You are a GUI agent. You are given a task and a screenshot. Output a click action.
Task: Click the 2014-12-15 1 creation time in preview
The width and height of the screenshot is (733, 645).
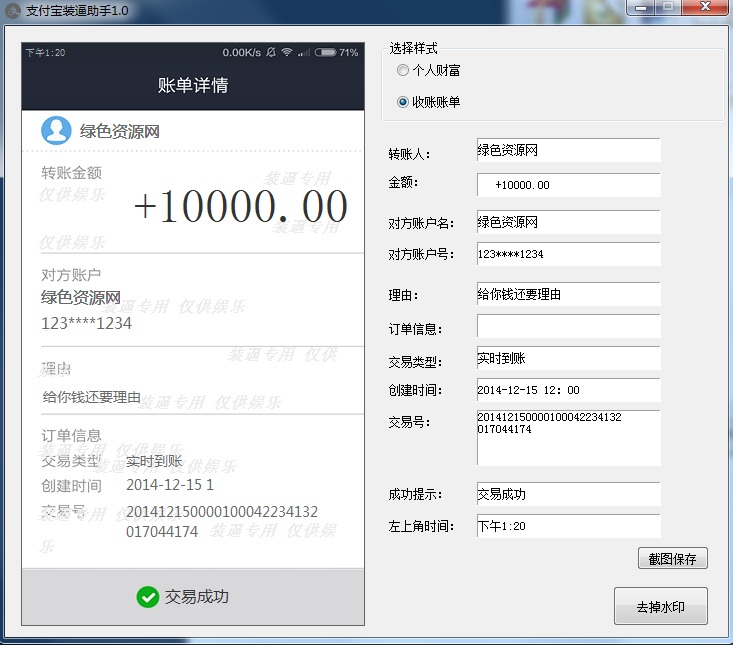pos(170,485)
